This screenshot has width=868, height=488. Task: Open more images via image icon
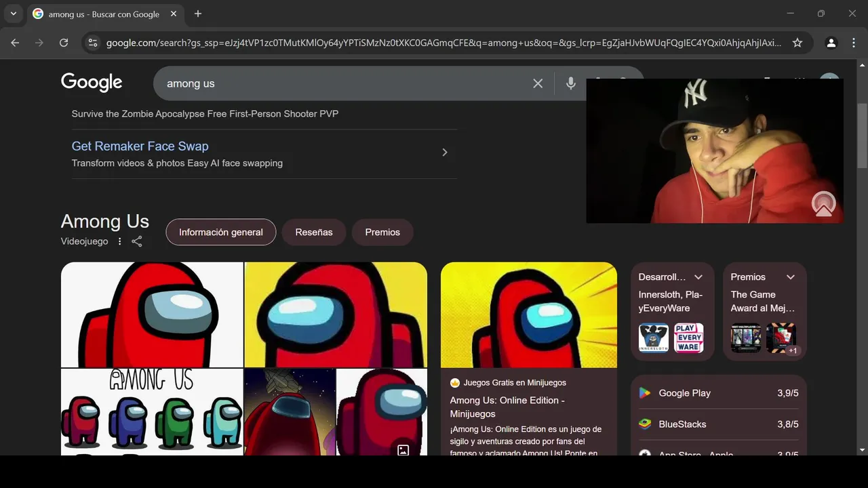[403, 449]
